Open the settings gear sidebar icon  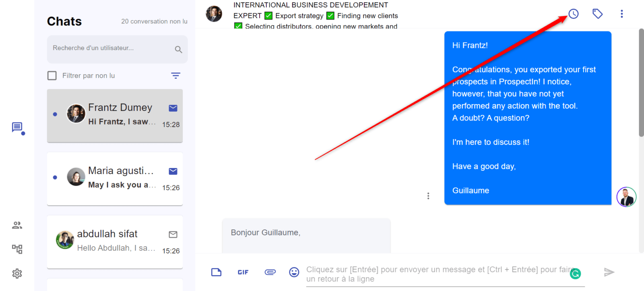pyautogui.click(x=17, y=274)
